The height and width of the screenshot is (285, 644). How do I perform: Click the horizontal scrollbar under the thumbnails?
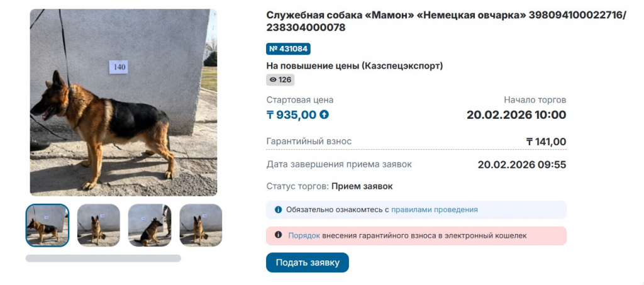pos(103,258)
